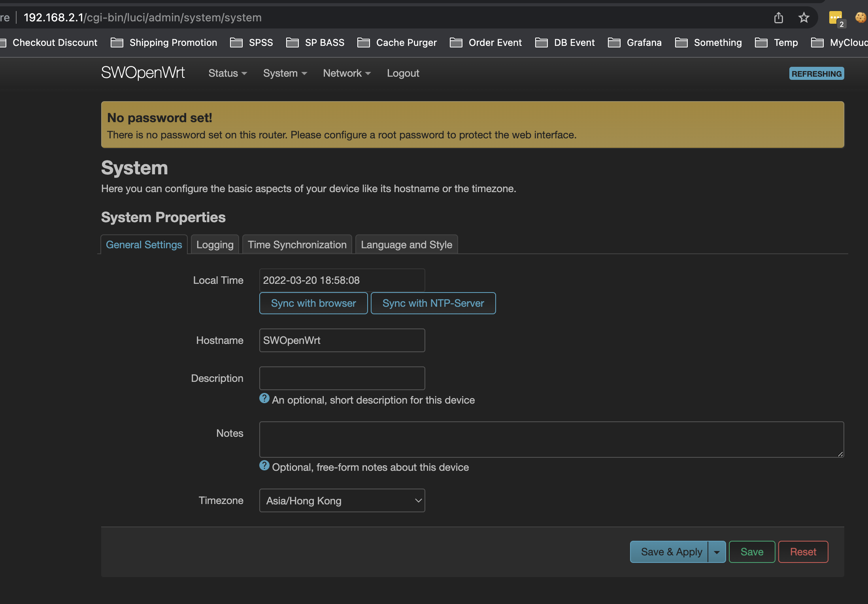The width and height of the screenshot is (868, 604).
Task: Switch to the Language and Style tab
Action: 406,244
